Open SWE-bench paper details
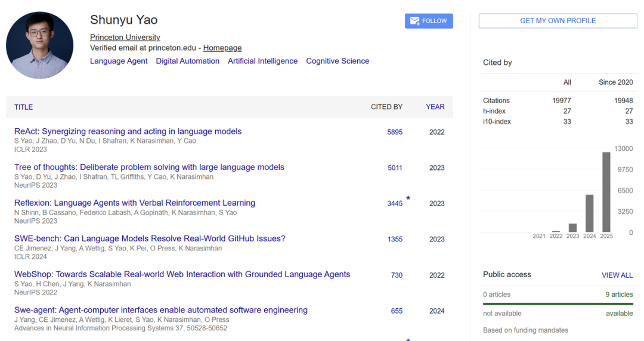Viewport: 644px width, 341px height. (150, 238)
